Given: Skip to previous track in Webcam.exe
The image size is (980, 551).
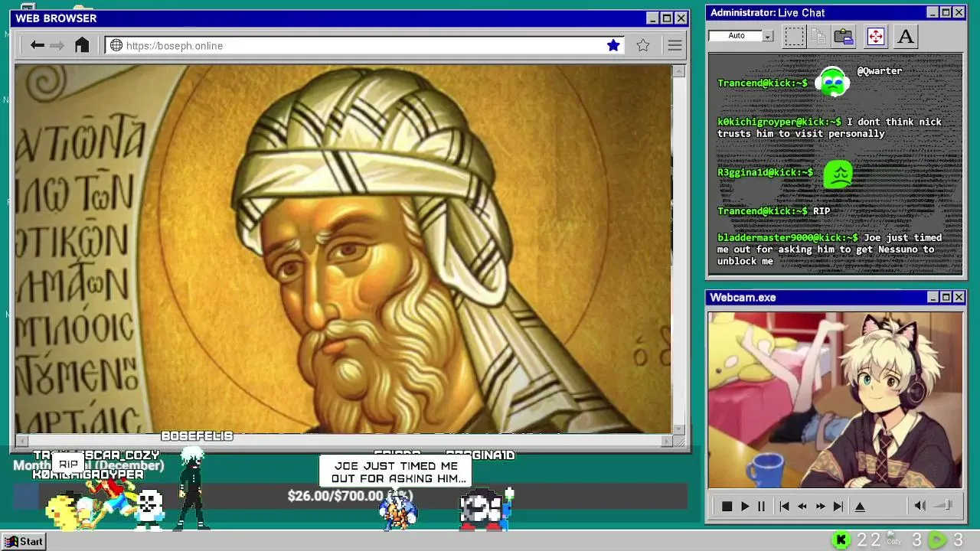Looking at the screenshot, I should [x=784, y=506].
